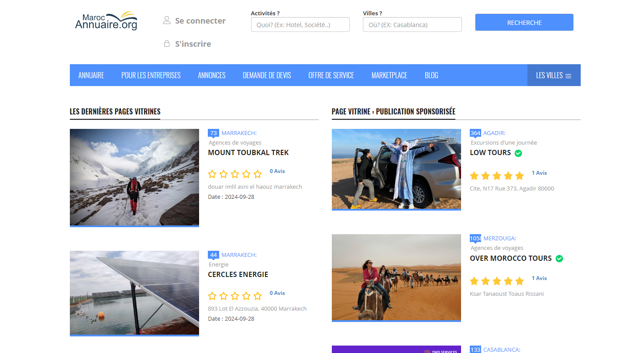This screenshot has width=644, height=353.
Task: Click '0 Avis' for Cercles Energie
Action: coord(277,293)
